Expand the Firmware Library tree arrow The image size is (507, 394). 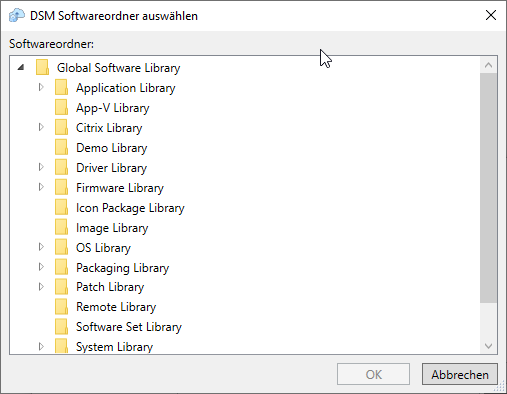pos(41,187)
